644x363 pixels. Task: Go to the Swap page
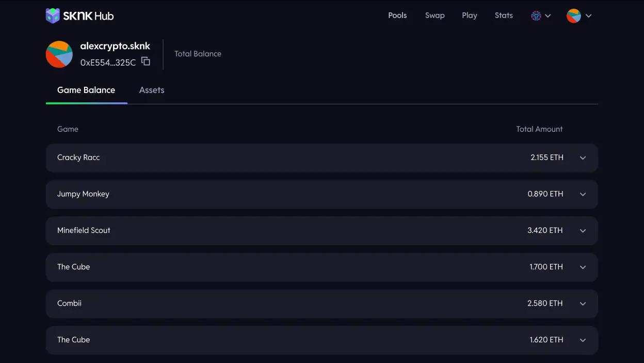(x=434, y=15)
